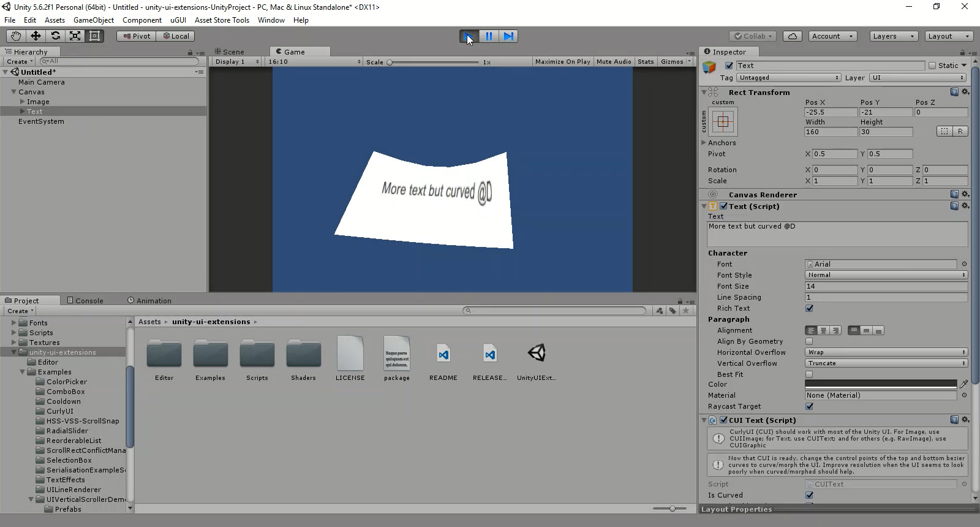Toggle Maximize On Play

pyautogui.click(x=563, y=62)
